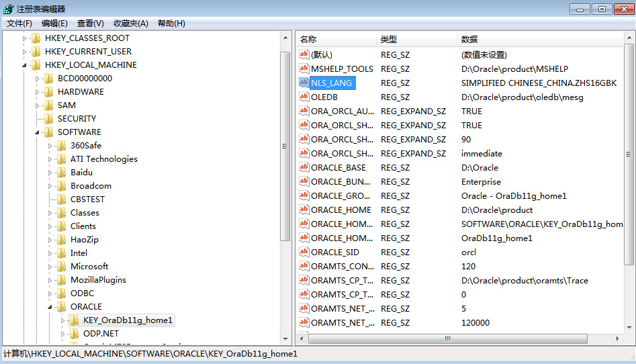Expand the BCD00000000 key

coord(37,79)
